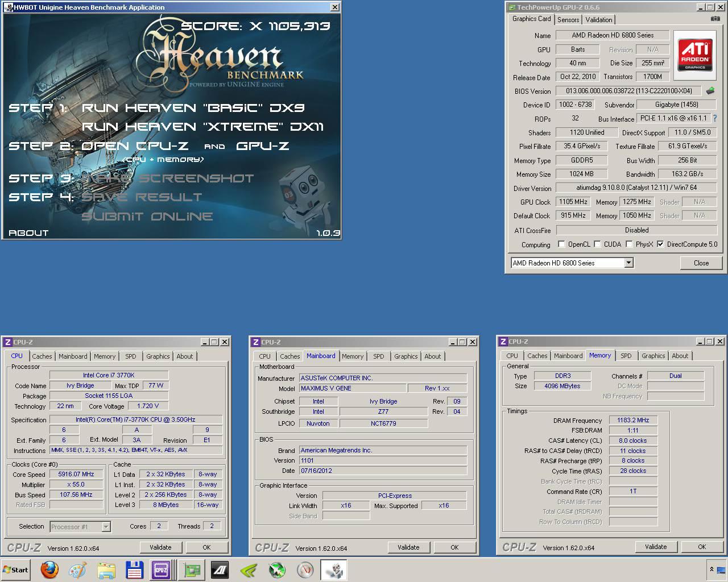Click the Start button
728x582 pixels.
(x=15, y=569)
